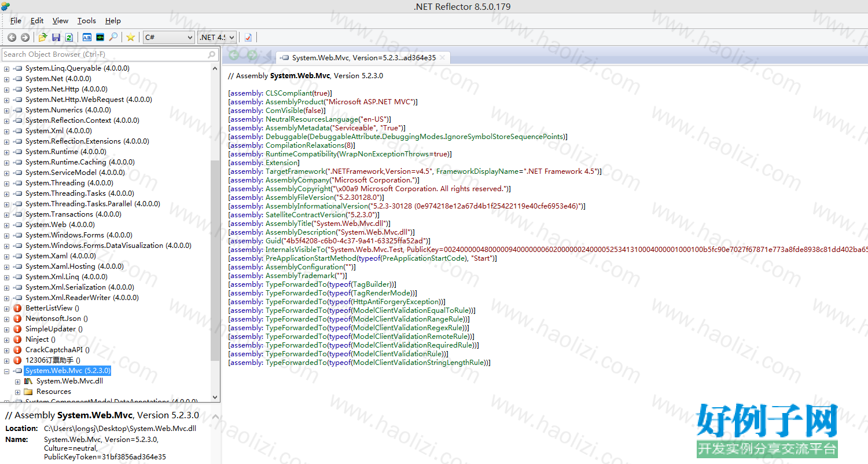Click red error icon beside Newtonsoft.Json
Screen dimensions: 868x464
(17, 319)
